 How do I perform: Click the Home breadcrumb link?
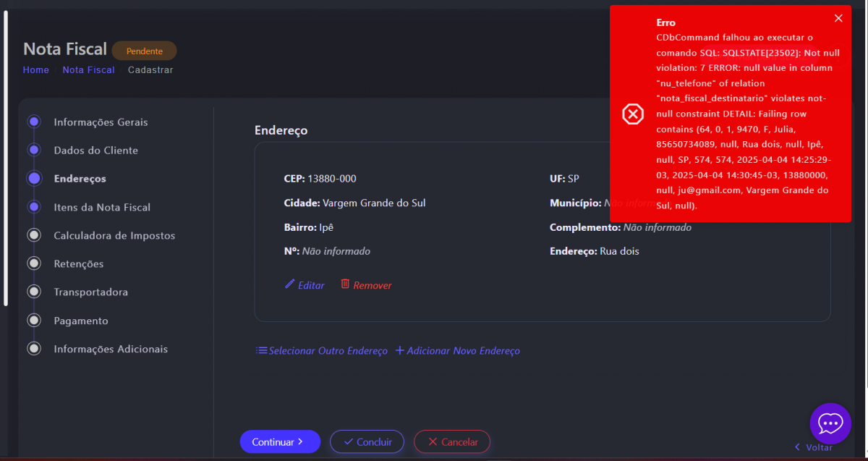pos(36,70)
